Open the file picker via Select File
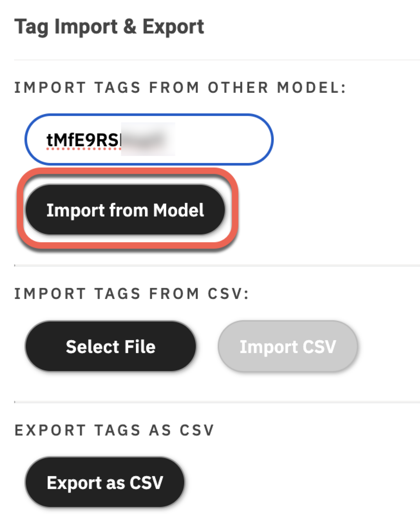This screenshot has width=420, height=527. [x=111, y=346]
